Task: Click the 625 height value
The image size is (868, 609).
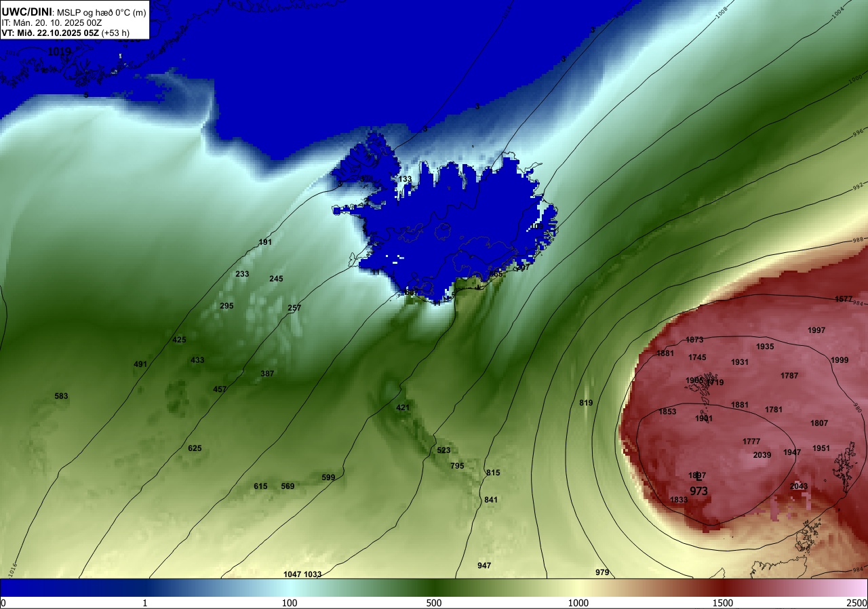Action: [x=195, y=448]
